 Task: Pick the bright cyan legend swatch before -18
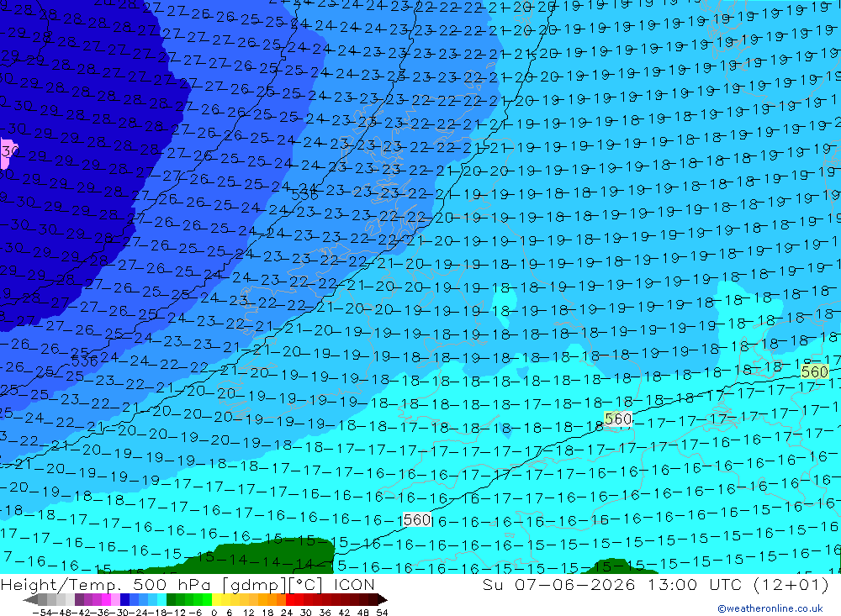[x=161, y=599]
